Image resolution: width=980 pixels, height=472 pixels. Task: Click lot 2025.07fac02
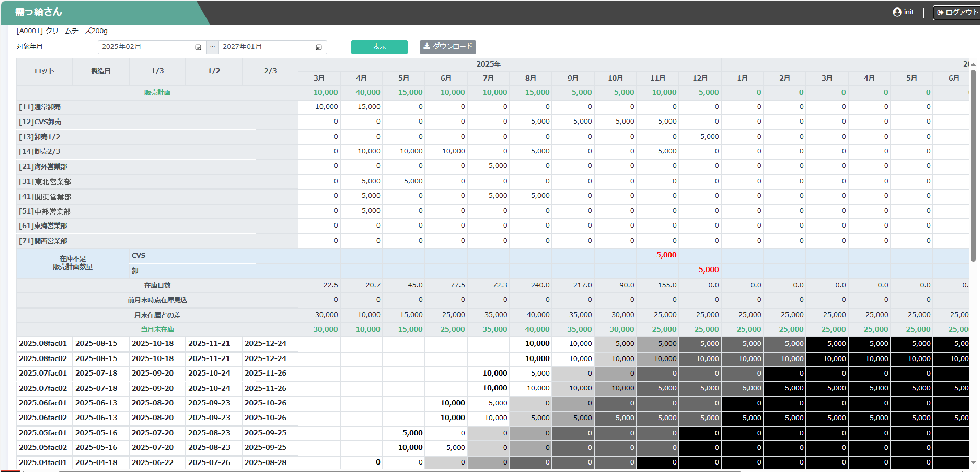point(43,389)
